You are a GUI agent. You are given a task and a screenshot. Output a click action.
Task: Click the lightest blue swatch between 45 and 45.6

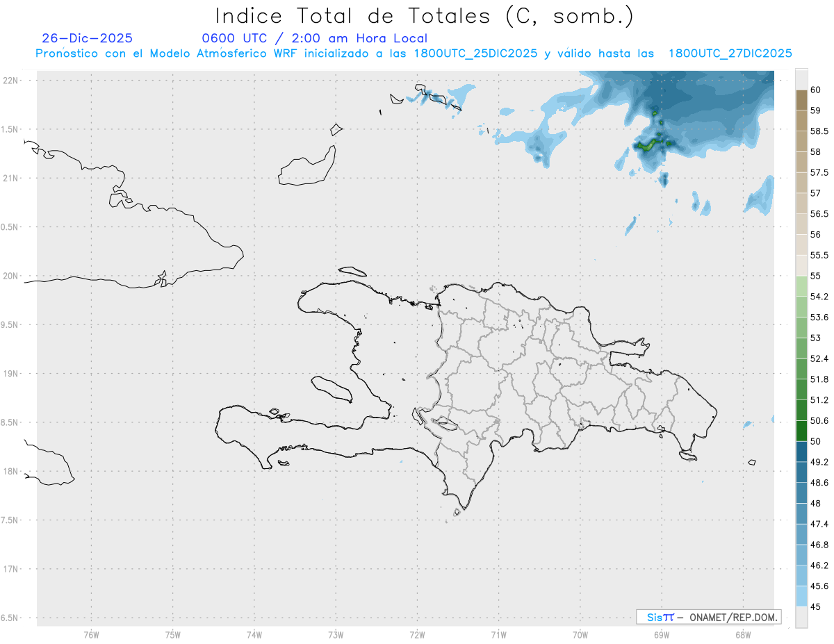801,596
